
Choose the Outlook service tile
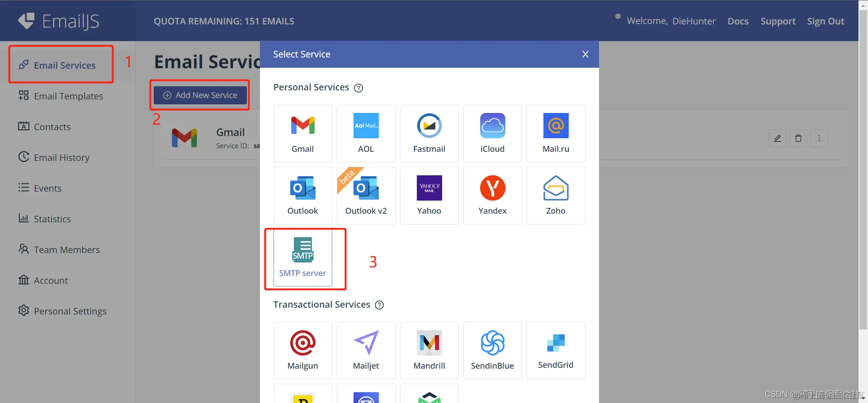(302, 195)
